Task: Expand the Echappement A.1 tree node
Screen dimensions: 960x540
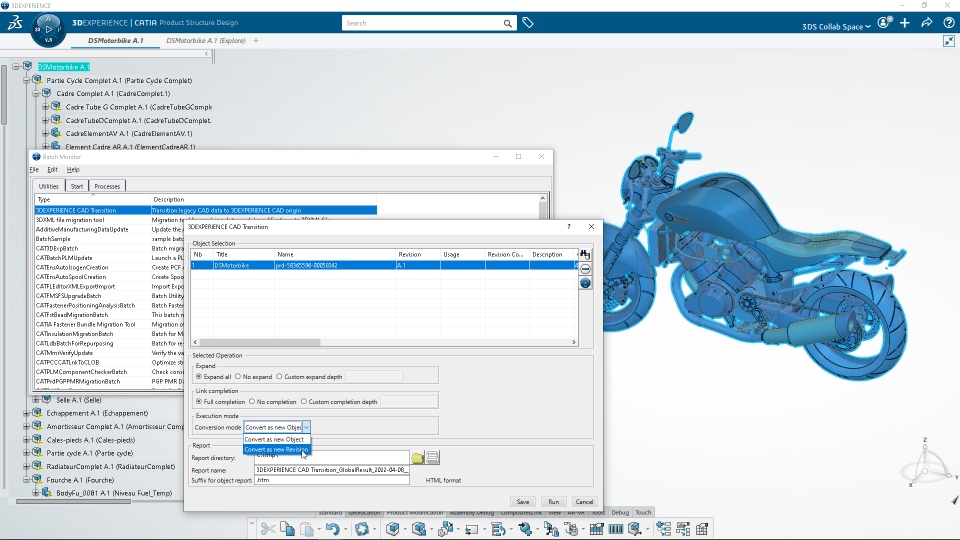Action: click(x=26, y=413)
